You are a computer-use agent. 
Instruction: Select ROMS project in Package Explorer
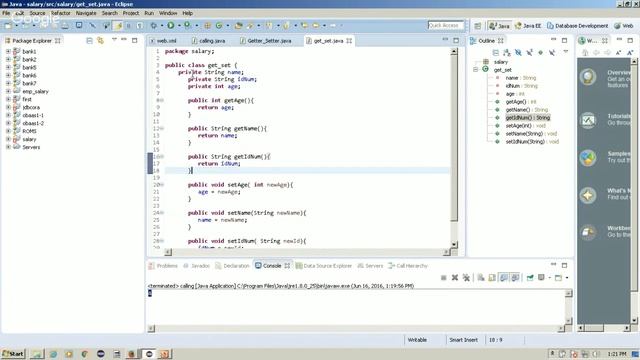(x=29, y=131)
